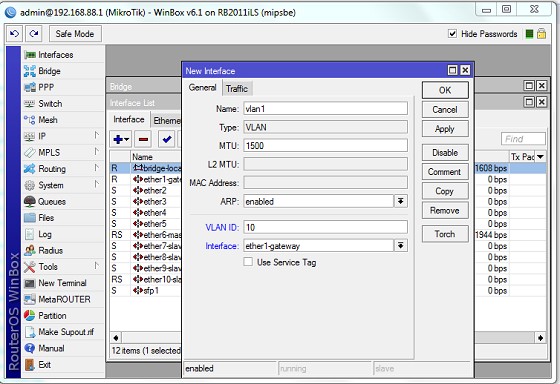560x384 pixels.
Task: Open the blue plus add dropdown
Action: tap(121, 139)
